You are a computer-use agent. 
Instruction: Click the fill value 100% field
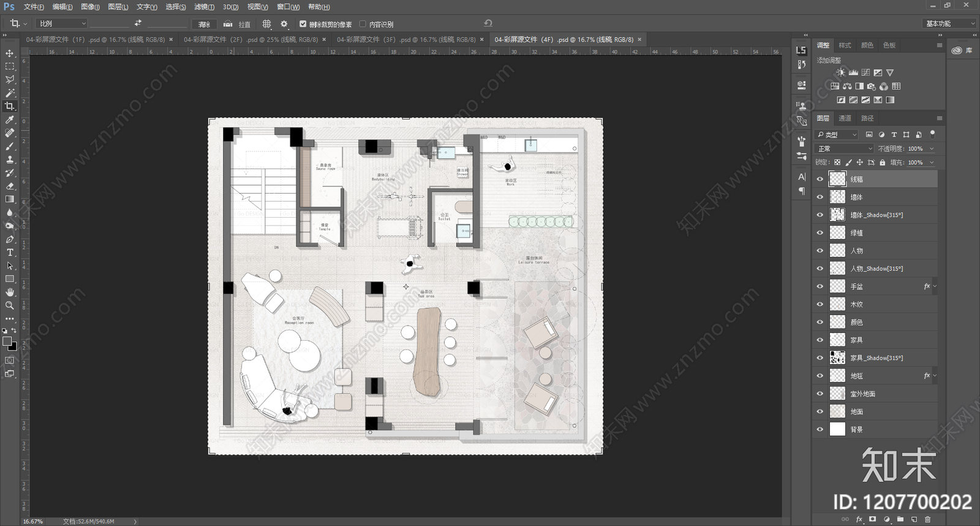(x=916, y=162)
